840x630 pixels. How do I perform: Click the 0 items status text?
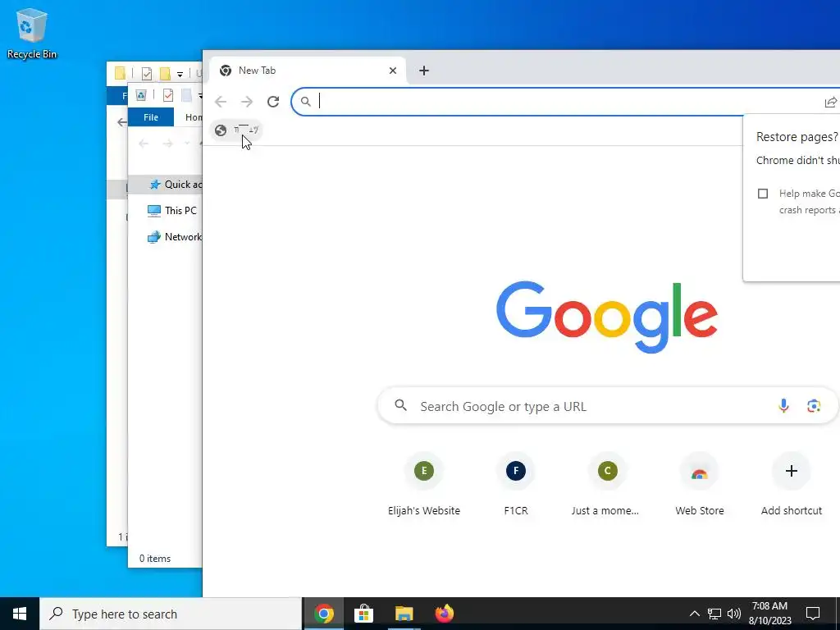pyautogui.click(x=155, y=558)
